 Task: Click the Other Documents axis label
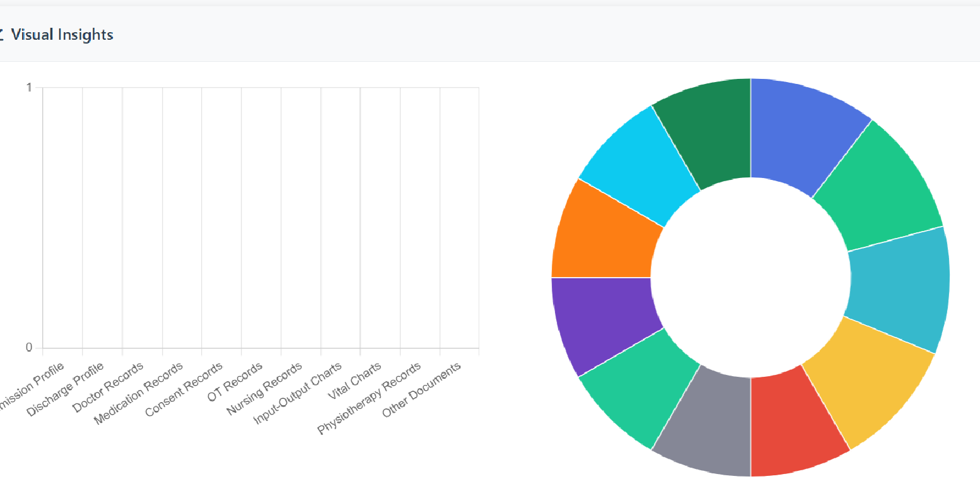point(422,389)
